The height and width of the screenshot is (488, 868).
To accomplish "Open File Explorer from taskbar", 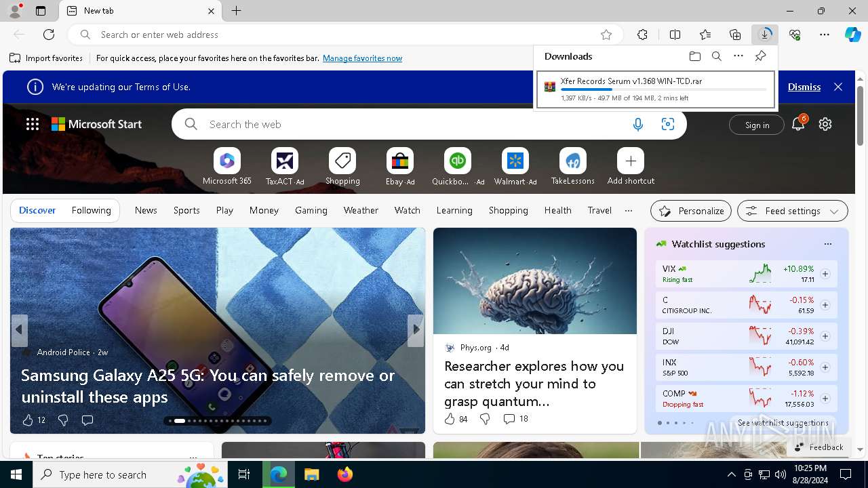I will pos(311,474).
